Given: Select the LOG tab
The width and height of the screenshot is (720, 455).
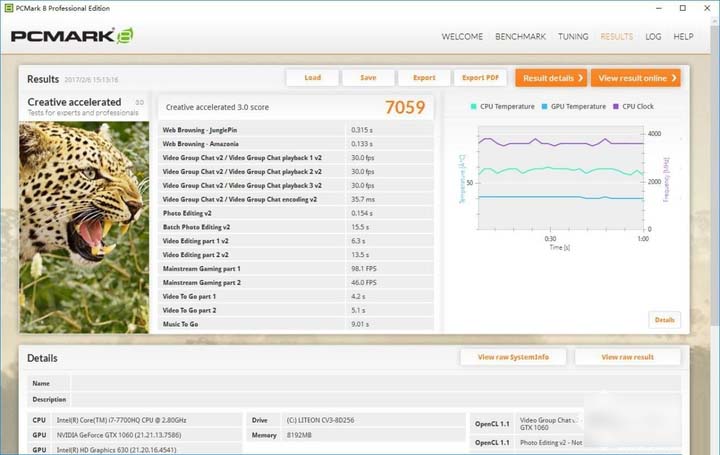Looking at the screenshot, I should pos(653,37).
